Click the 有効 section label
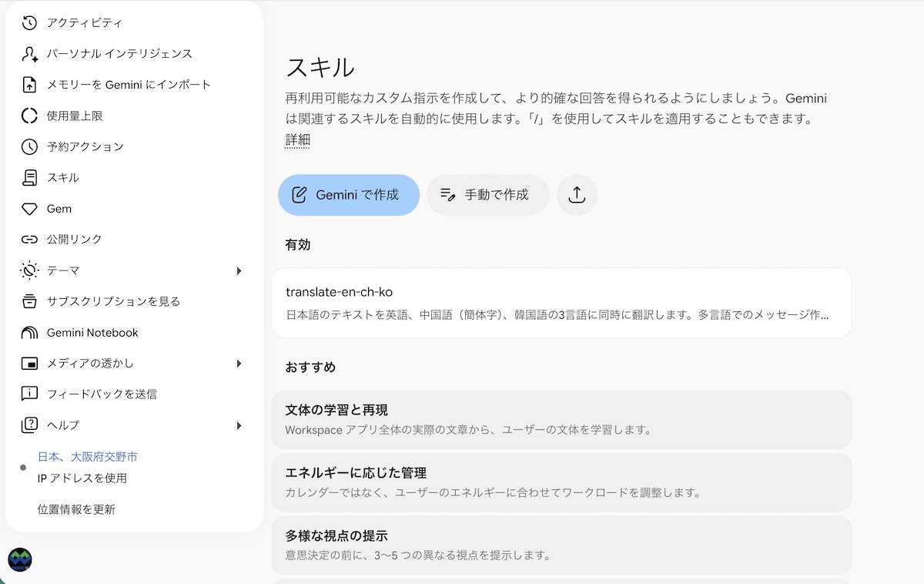The width and height of the screenshot is (924, 584). point(298,245)
